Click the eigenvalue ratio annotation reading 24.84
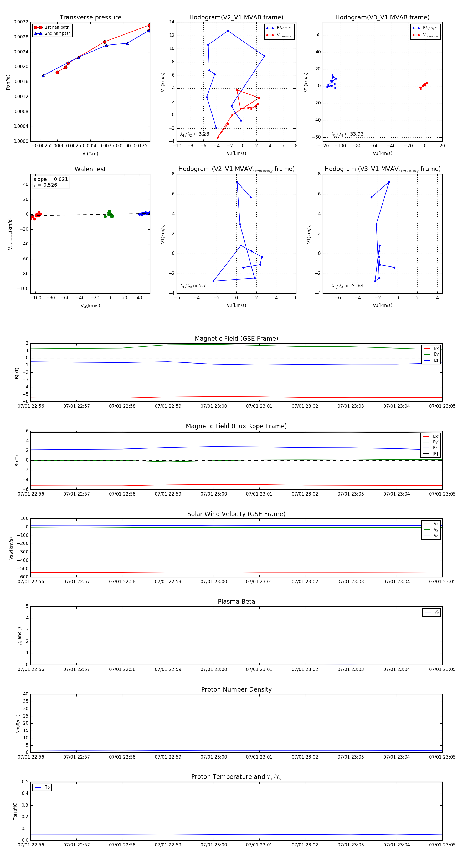 click(347, 286)
